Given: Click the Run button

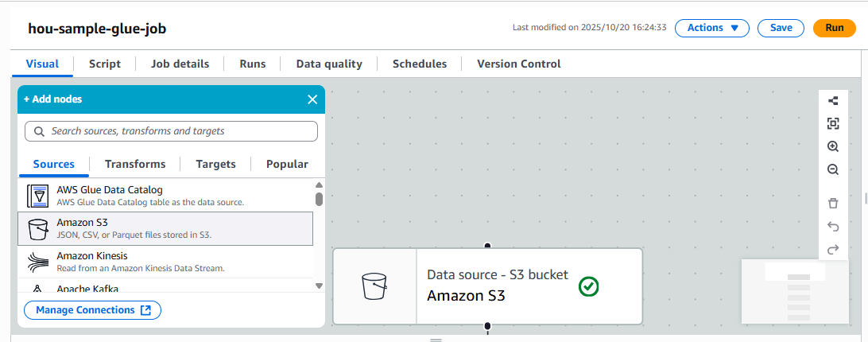Looking at the screenshot, I should tap(834, 28).
